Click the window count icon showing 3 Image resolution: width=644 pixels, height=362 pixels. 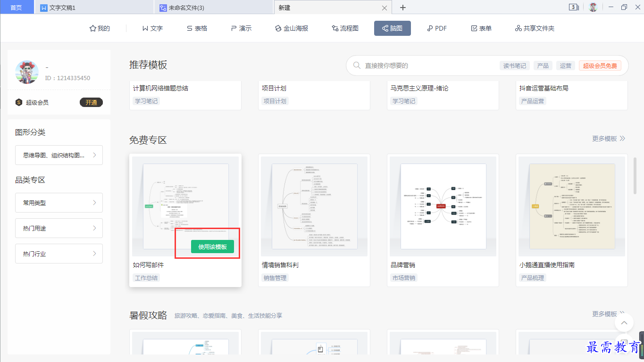tap(574, 7)
